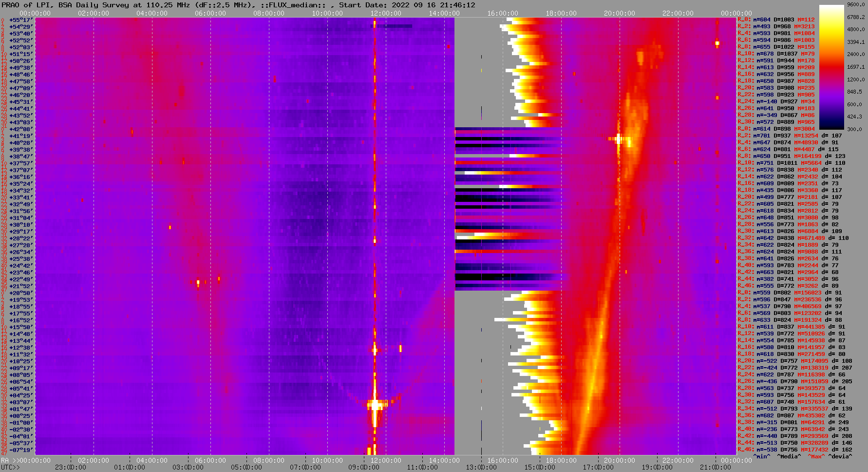Click the row with M=3213 statistics
Image resolution: width=868 pixels, height=472 pixels.
776,26
